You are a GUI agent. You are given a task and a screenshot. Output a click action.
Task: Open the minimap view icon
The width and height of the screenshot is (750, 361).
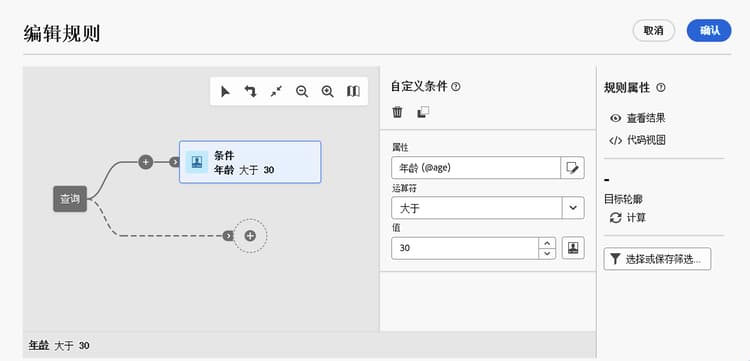click(353, 91)
